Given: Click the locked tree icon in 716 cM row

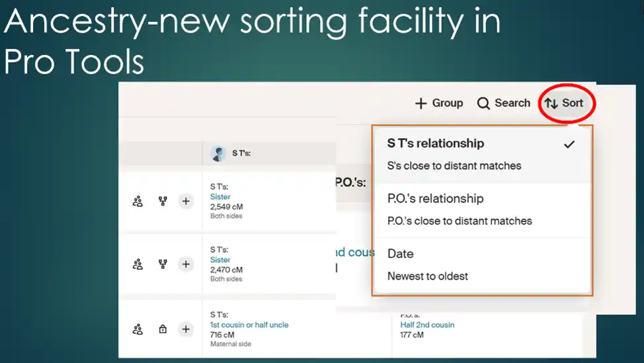Looking at the screenshot, I should pyautogui.click(x=163, y=329).
